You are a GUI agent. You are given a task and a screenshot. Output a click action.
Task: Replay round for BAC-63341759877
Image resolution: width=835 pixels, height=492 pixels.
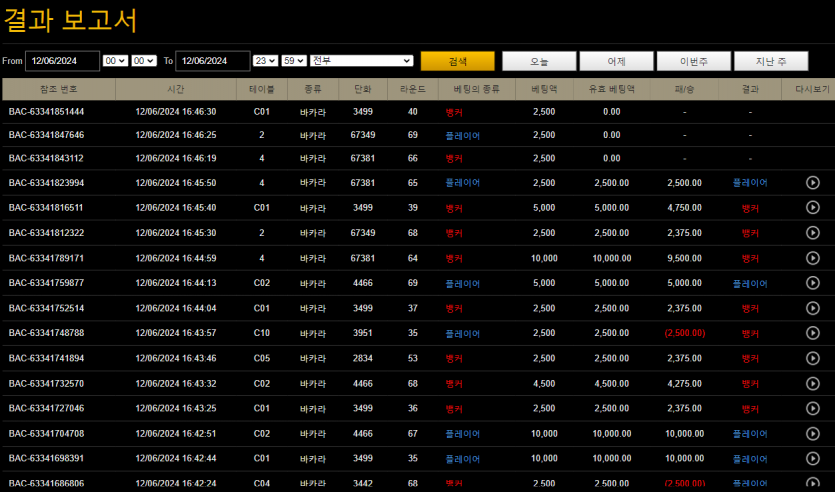click(x=813, y=283)
